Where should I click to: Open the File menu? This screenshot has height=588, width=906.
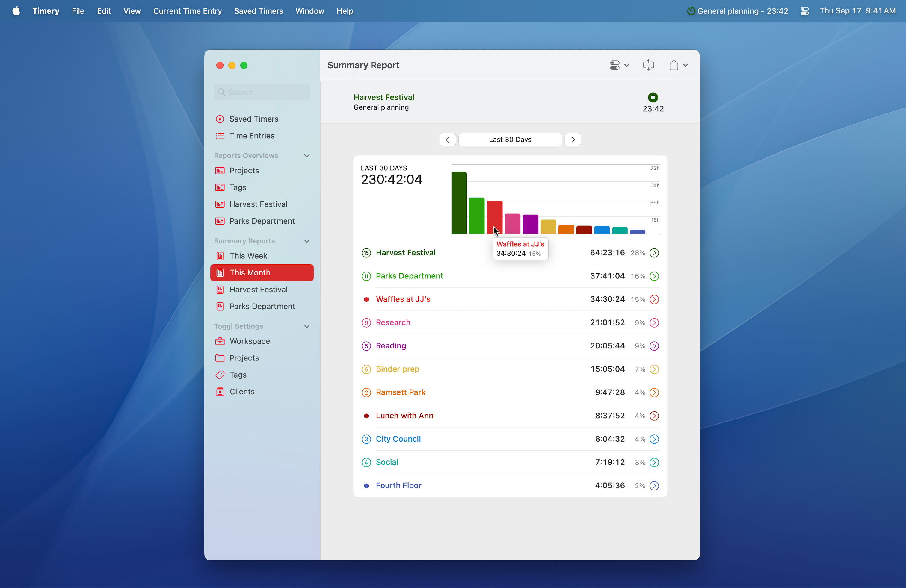click(x=78, y=11)
